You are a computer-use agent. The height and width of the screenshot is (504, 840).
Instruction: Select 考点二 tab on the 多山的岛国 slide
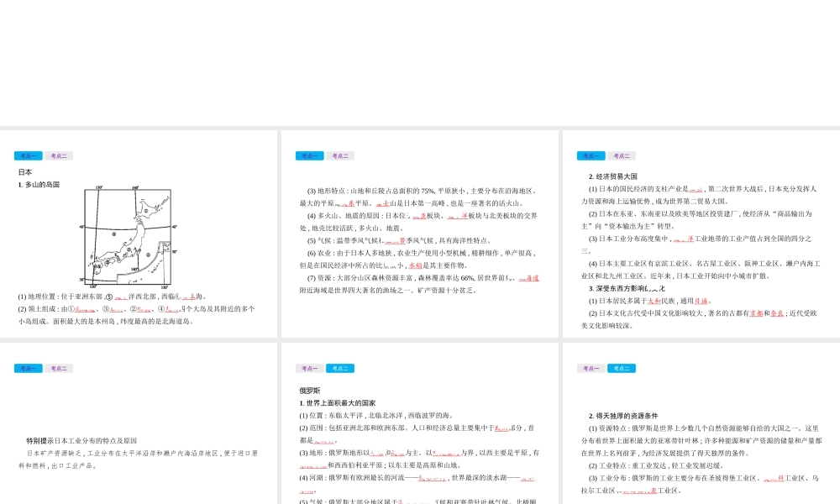coord(59,156)
